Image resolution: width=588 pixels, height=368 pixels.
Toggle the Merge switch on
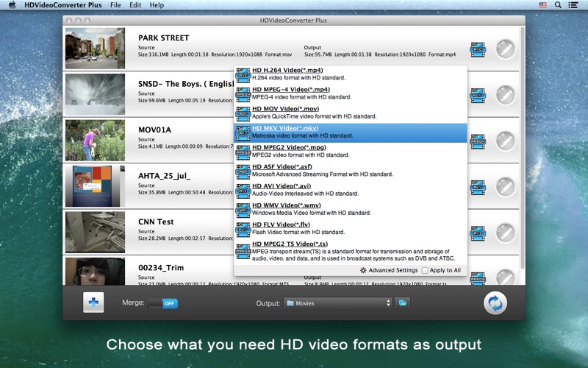pyautogui.click(x=162, y=303)
